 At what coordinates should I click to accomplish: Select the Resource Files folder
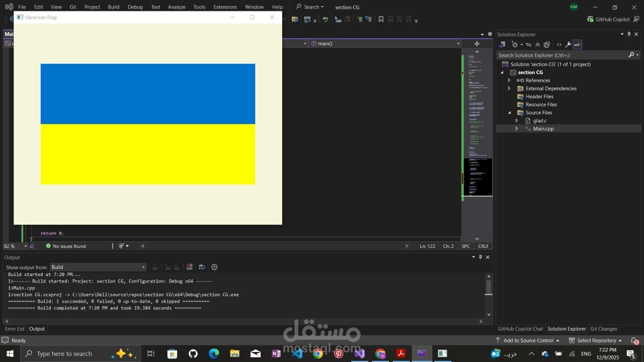[541, 105]
